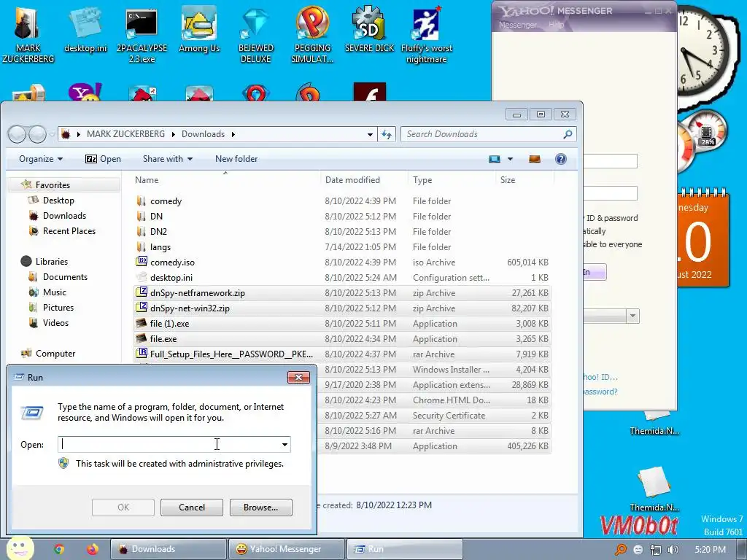Screen dimensions: 747x560
Task: Open the PEGGING SIMULAT... desktop shortcut
Action: [312, 34]
